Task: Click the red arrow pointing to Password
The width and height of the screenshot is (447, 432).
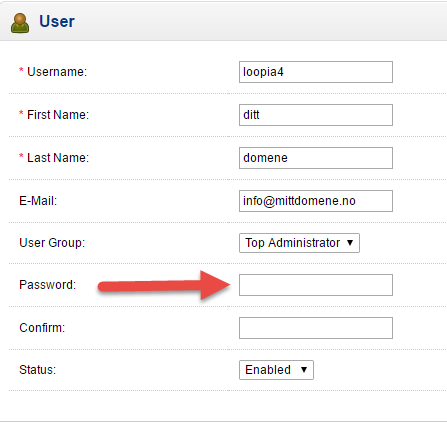Action: 164,285
